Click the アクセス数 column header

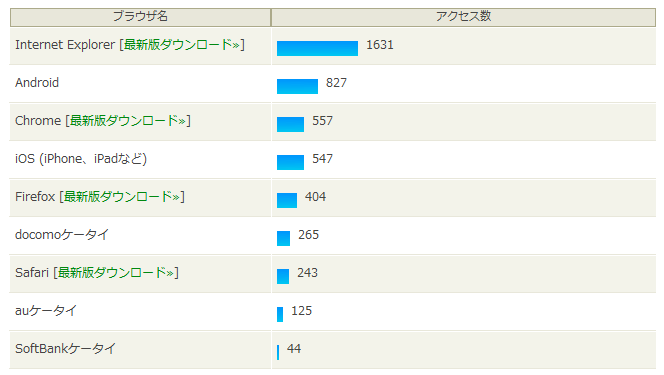(463, 17)
